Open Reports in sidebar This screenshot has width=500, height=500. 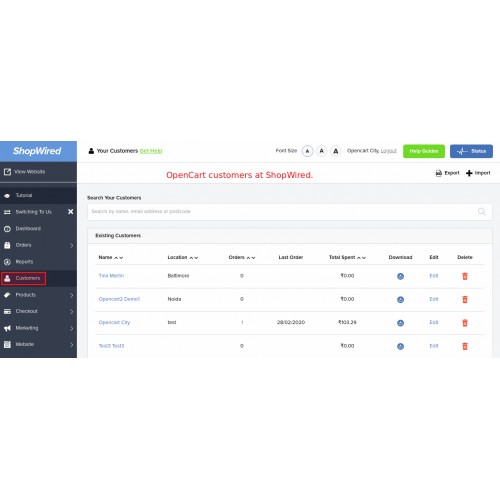[38, 262]
